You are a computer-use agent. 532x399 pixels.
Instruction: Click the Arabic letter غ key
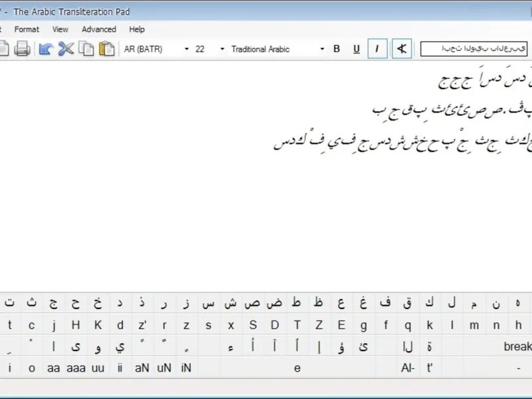pos(363,303)
